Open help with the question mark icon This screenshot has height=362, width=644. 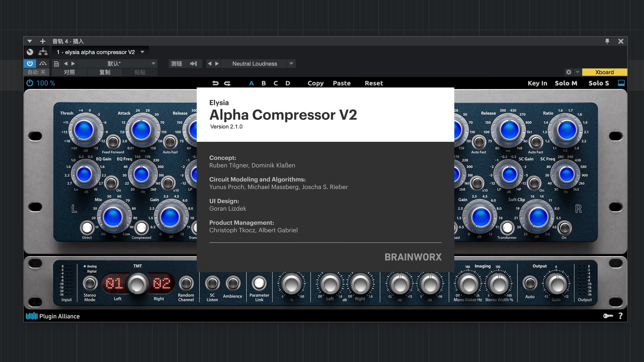(x=621, y=316)
